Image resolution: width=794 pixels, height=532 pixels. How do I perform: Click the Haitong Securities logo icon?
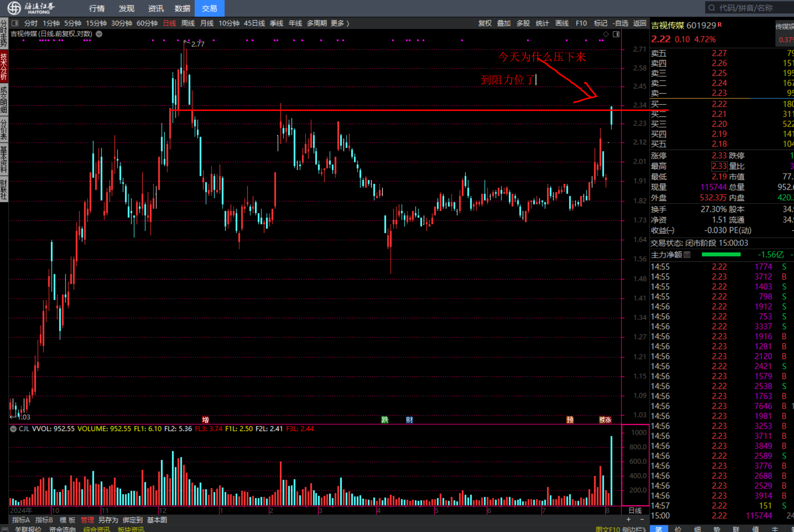14,8
